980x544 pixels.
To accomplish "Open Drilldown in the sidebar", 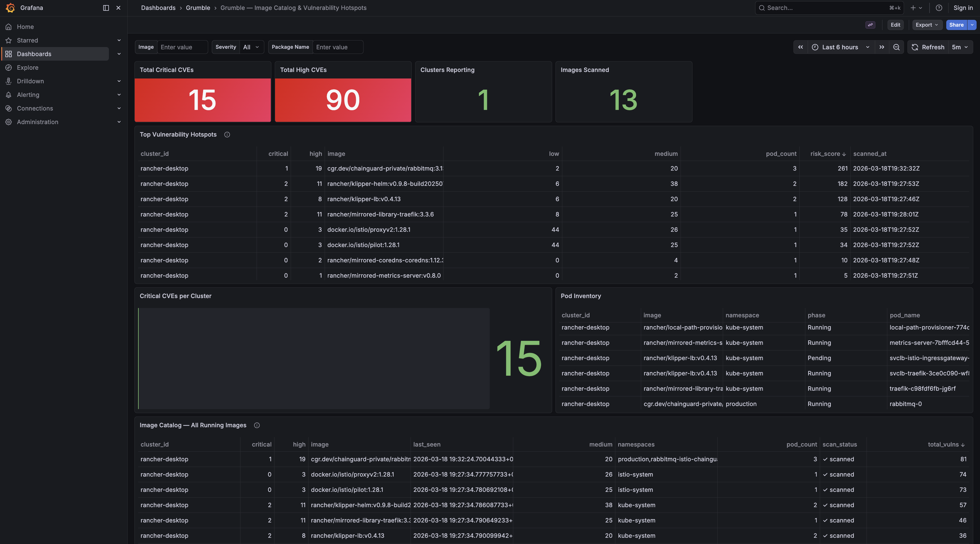I will click(x=30, y=81).
